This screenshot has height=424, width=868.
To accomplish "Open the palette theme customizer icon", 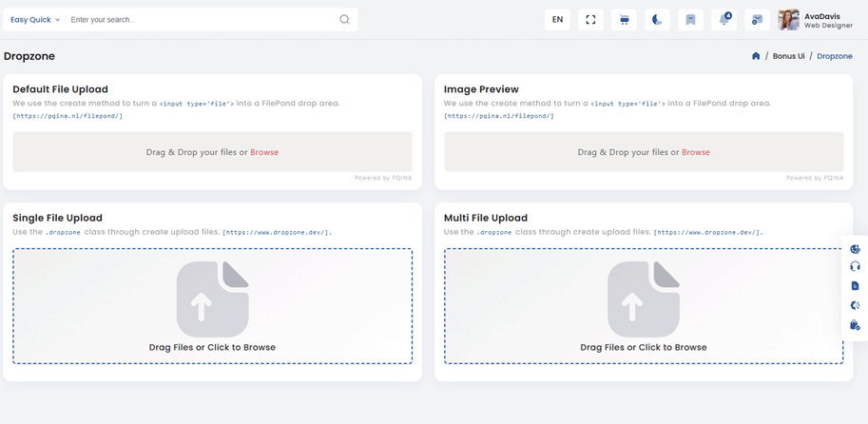I will [855, 249].
